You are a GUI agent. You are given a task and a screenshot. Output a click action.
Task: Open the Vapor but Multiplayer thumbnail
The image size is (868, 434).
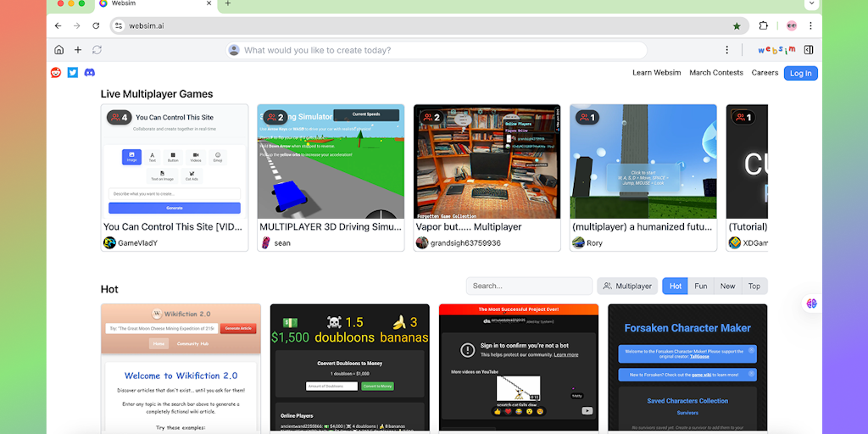(487, 161)
